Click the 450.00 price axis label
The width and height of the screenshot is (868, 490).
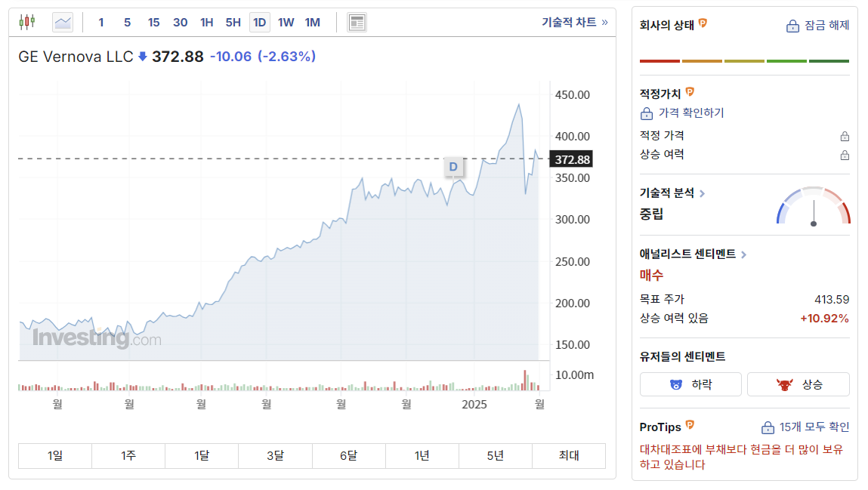pos(573,94)
